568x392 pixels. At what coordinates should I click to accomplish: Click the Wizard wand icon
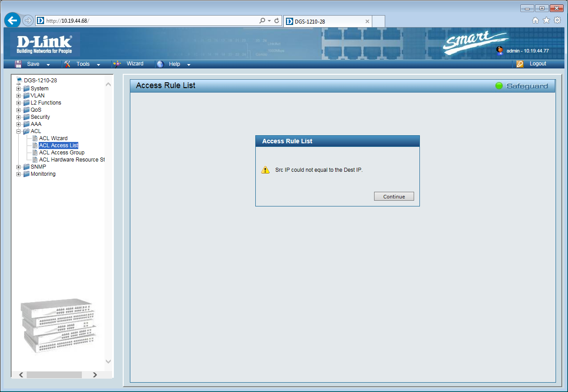[117, 64]
